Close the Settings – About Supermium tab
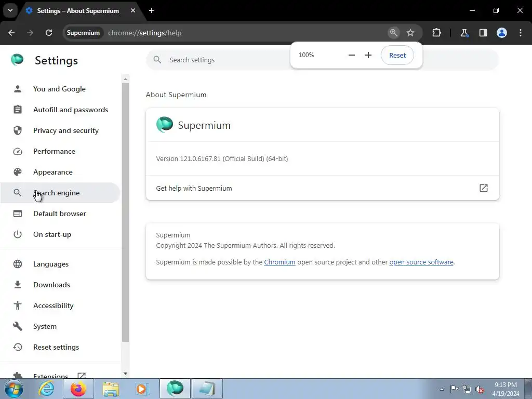The width and height of the screenshot is (532, 399). tap(133, 10)
